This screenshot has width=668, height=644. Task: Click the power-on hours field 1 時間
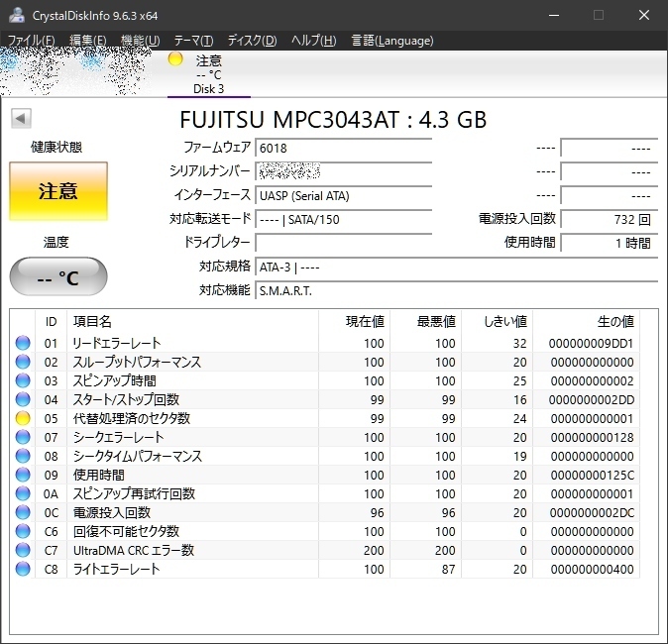pyautogui.click(x=610, y=243)
